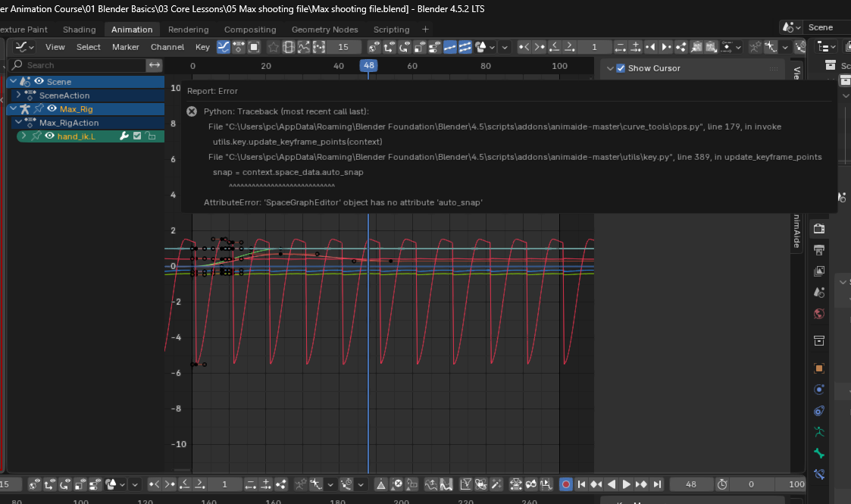Toggle hand_ik.L eye visibility
The height and width of the screenshot is (504, 851).
[49, 136]
